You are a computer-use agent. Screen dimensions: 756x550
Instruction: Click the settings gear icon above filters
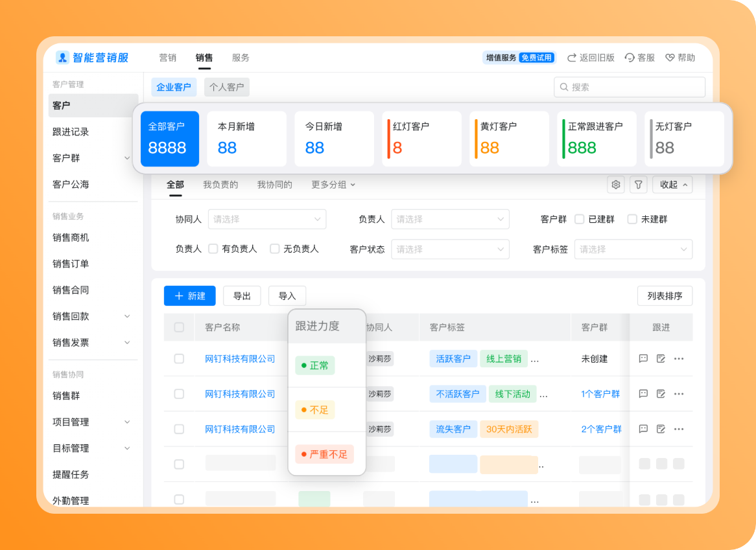(x=615, y=185)
